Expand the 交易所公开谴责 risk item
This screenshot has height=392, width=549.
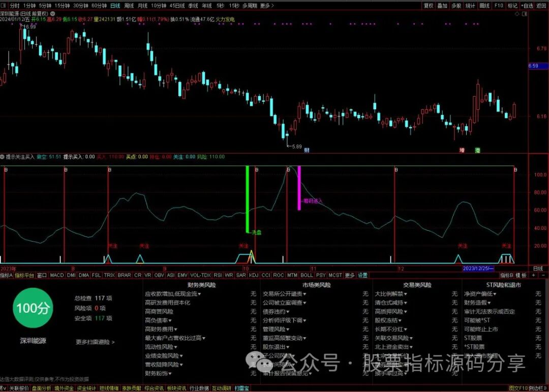coord(284,294)
